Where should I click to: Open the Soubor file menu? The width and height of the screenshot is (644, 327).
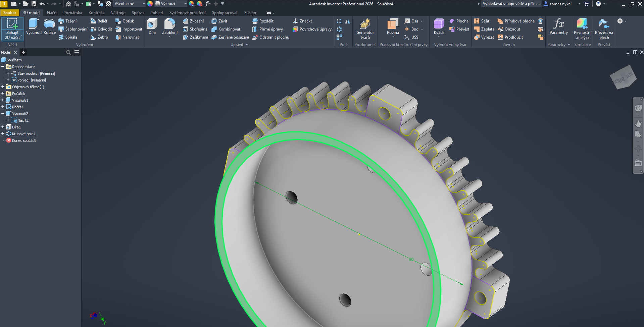tap(10, 13)
